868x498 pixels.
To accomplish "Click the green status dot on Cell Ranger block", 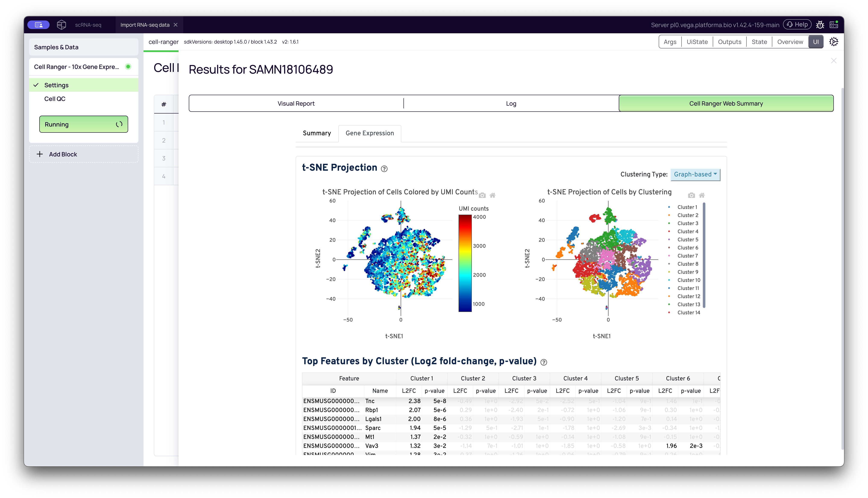I will (128, 67).
